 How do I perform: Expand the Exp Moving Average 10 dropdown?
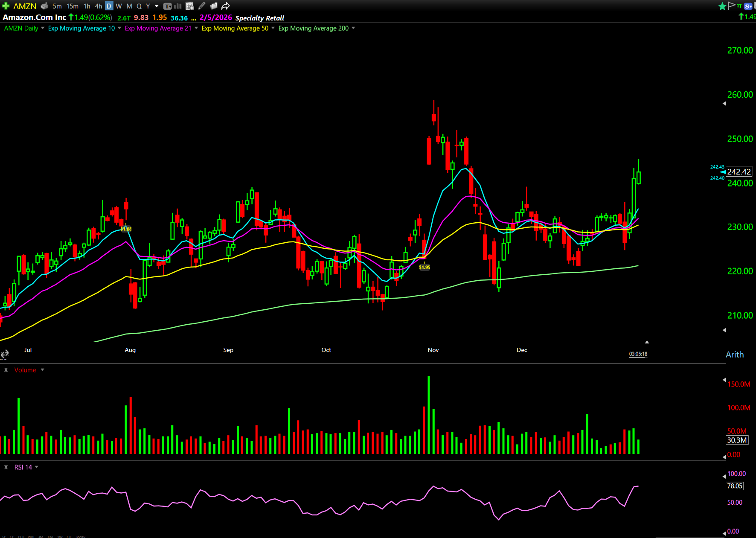pyautogui.click(x=119, y=28)
